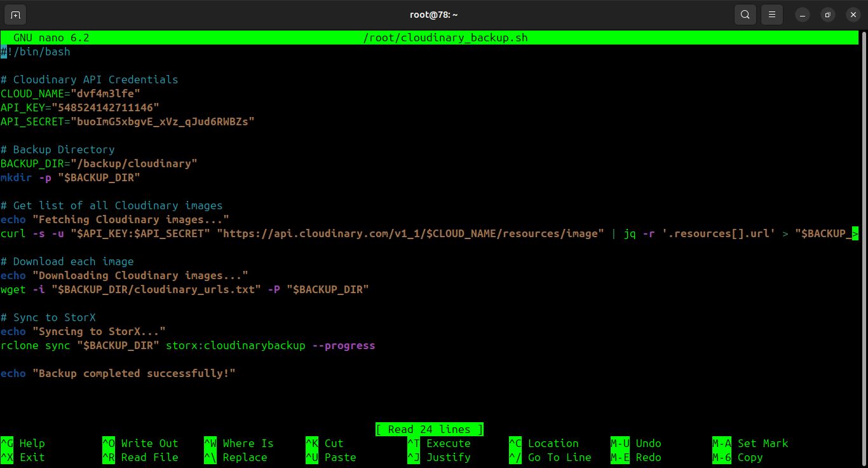868x468 pixels.
Task: Place cursor on the #!/bin/bash shebang line
Action: click(36, 52)
